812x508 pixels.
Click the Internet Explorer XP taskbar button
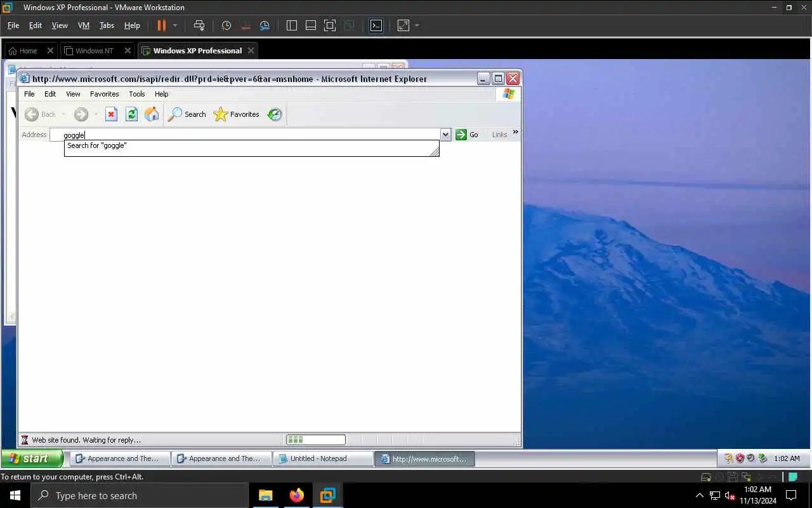pos(424,458)
